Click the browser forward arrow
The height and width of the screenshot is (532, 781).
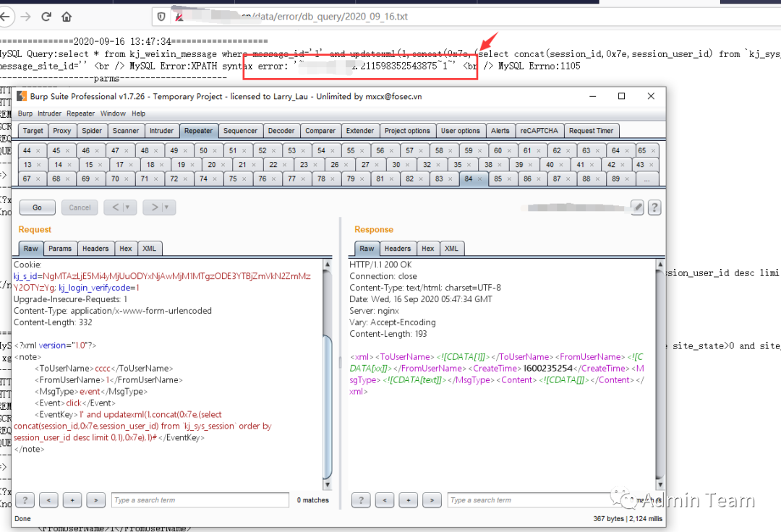click(25, 17)
